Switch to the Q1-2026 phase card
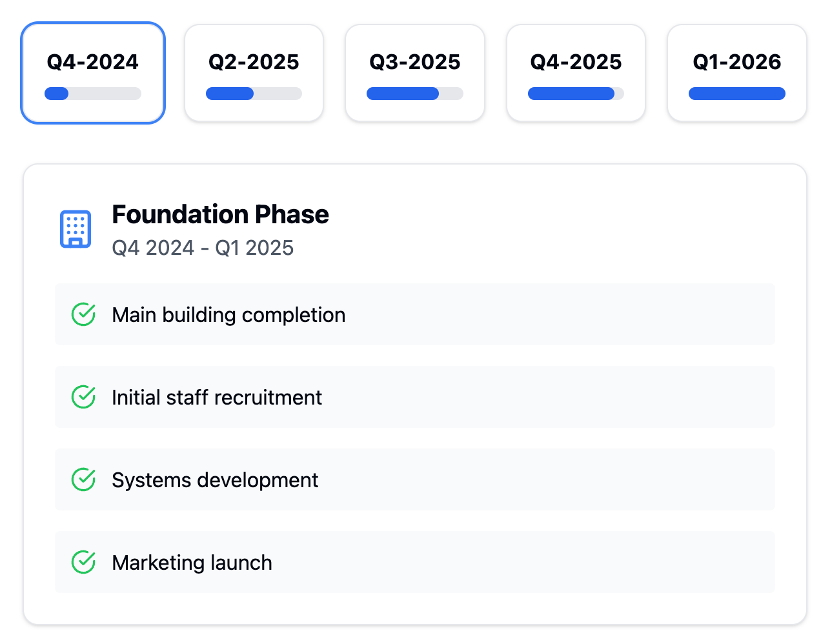 737,73
